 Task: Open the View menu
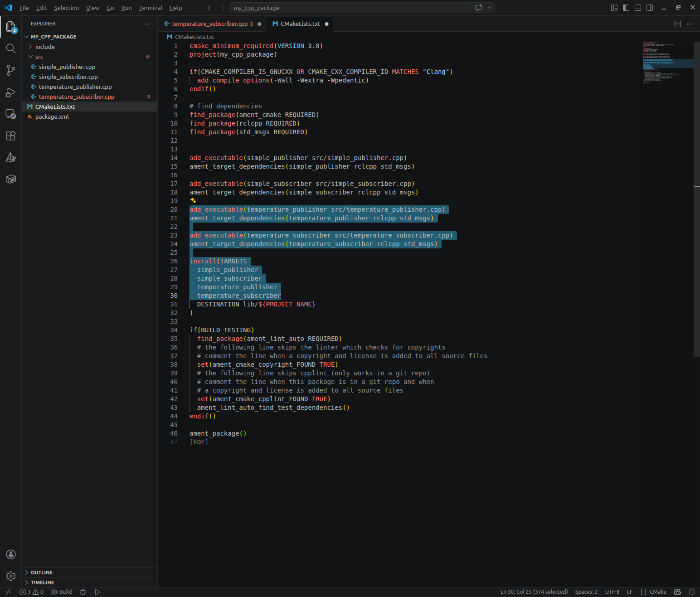(92, 8)
